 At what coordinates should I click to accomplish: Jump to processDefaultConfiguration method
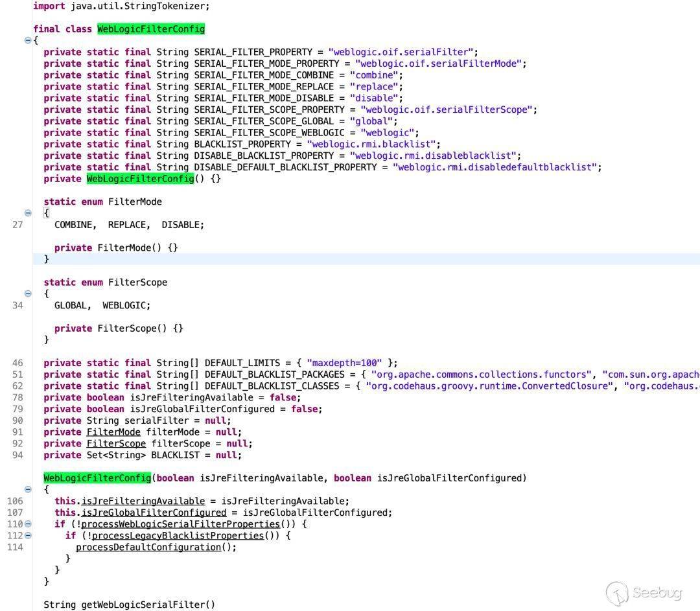148,547
